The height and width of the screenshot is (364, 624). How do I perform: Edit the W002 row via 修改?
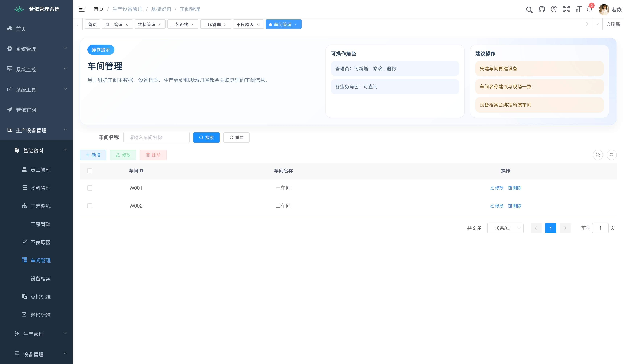tap(497, 206)
